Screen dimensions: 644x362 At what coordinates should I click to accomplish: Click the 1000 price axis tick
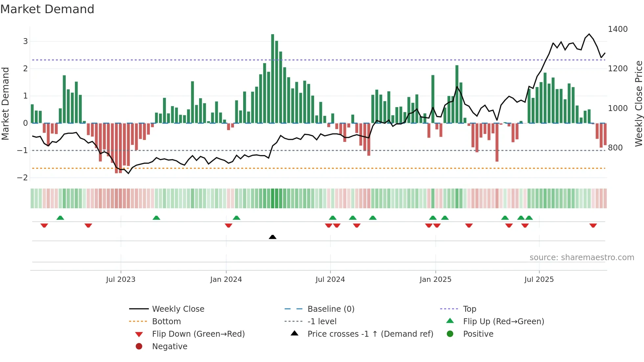tap(618, 108)
